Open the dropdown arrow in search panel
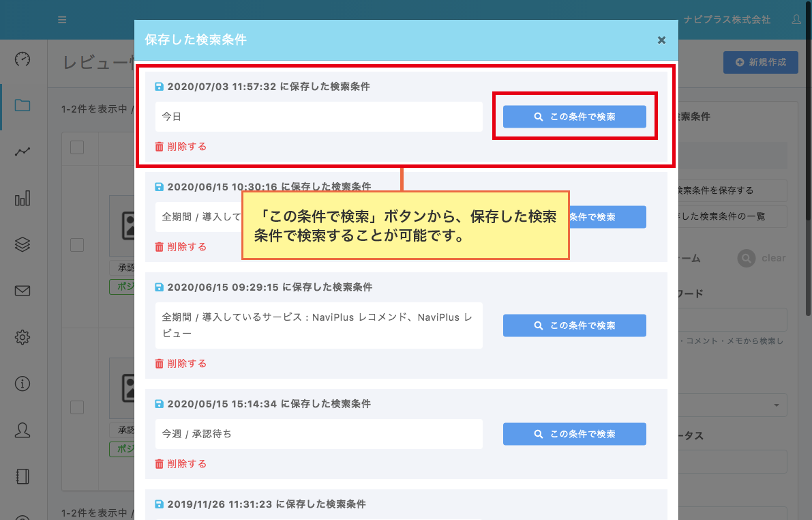The width and height of the screenshot is (812, 520). (x=777, y=405)
